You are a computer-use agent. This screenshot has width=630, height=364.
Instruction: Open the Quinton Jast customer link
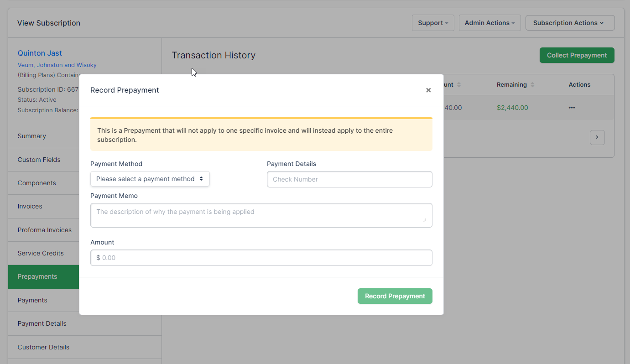click(40, 53)
